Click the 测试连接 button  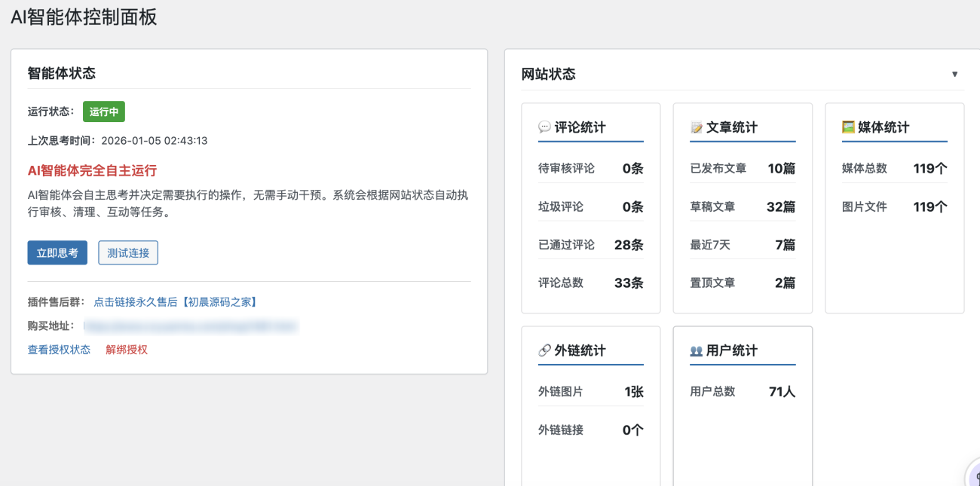pos(128,253)
